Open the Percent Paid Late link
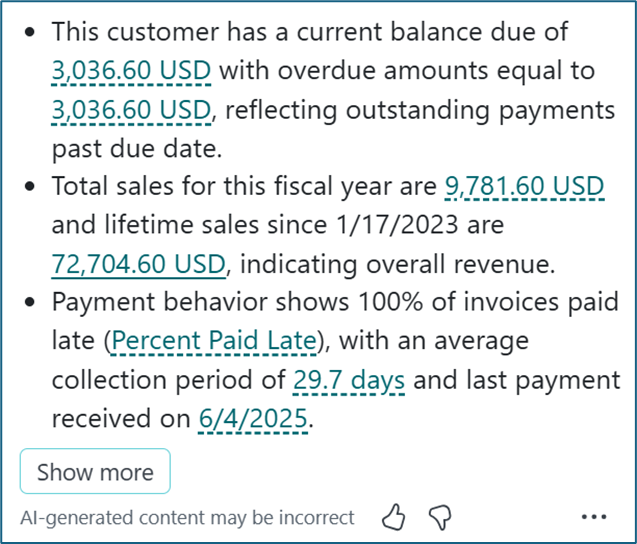The width and height of the screenshot is (637, 544). [213, 343]
